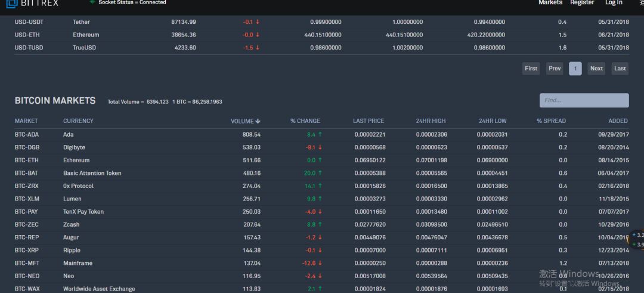Sort by Last Price column header
Screen dimensions: 644x293
pyautogui.click(x=369, y=121)
